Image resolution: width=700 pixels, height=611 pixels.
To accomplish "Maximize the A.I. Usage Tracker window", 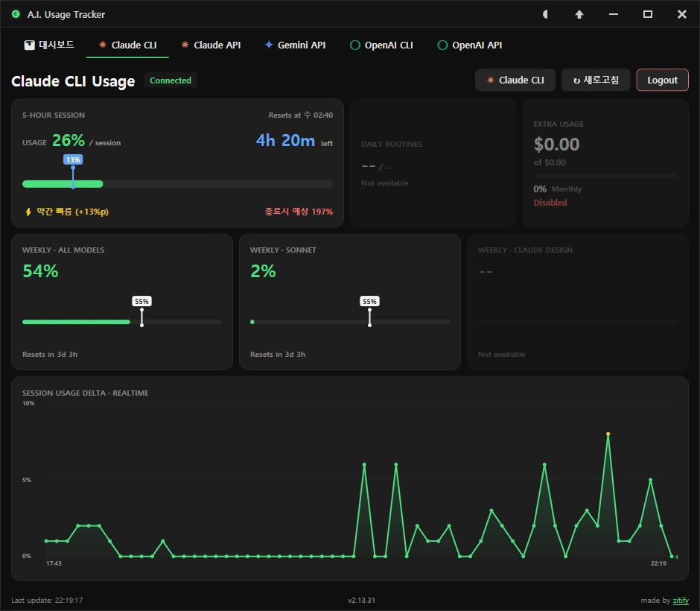I will pos(647,14).
